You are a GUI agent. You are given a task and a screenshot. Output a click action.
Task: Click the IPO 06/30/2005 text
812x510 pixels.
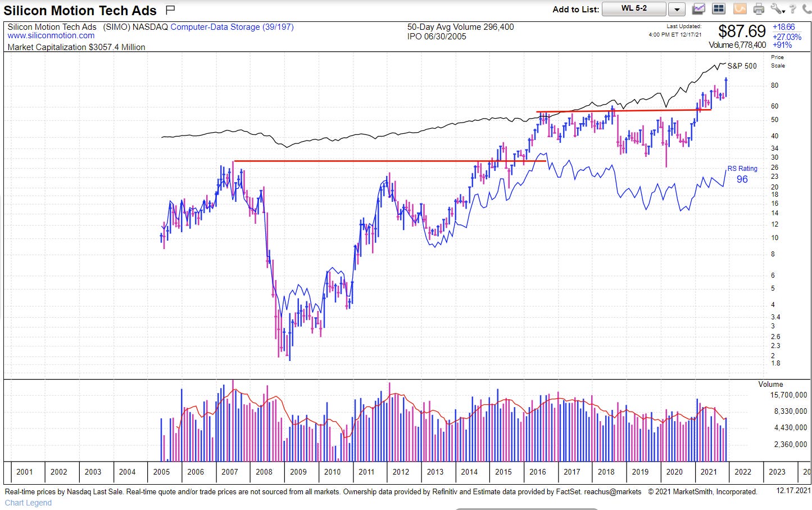437,37
